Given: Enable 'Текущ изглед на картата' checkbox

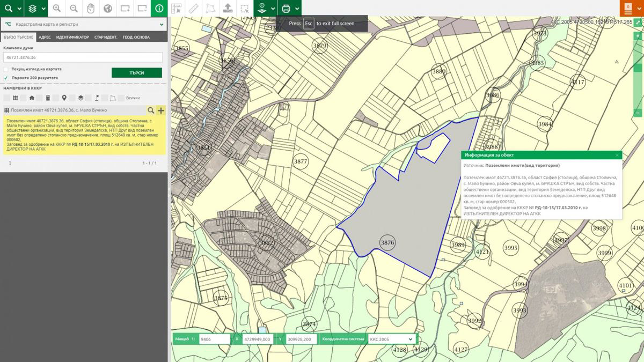Looking at the screenshot, I should pyautogui.click(x=6, y=69).
